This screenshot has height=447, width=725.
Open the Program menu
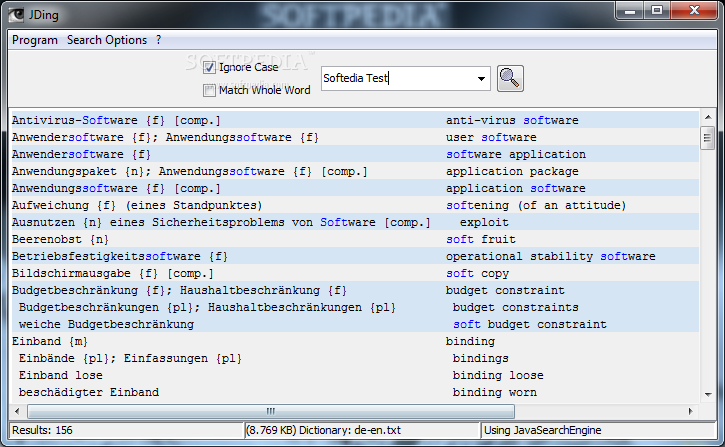[35, 40]
